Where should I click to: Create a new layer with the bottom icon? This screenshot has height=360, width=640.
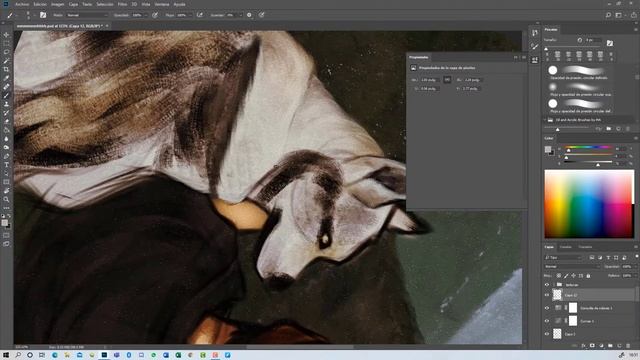click(x=619, y=346)
